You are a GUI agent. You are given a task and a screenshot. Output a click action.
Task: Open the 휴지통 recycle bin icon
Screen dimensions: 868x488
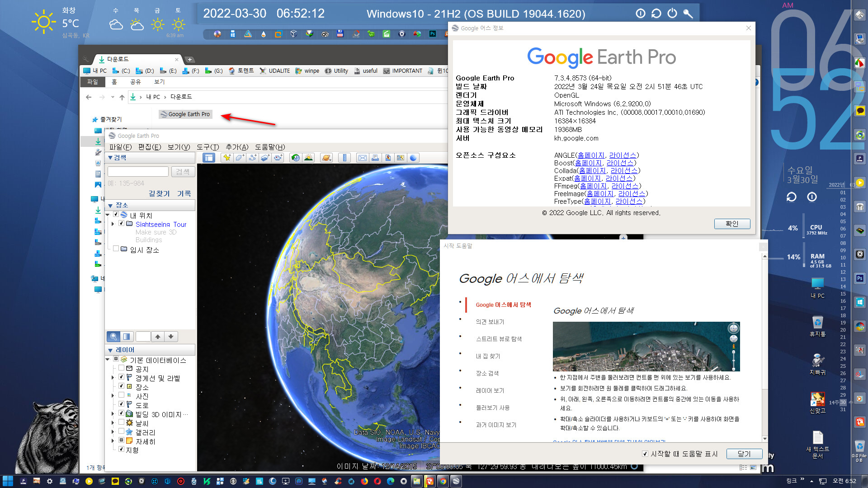click(x=817, y=326)
